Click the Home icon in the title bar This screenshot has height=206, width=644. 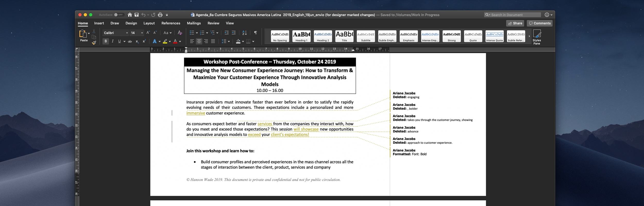tap(130, 15)
